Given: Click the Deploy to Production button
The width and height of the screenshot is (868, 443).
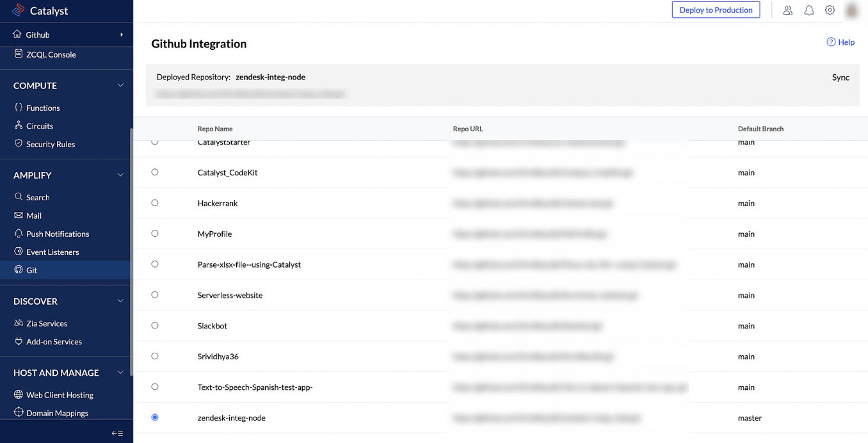Looking at the screenshot, I should (x=716, y=10).
